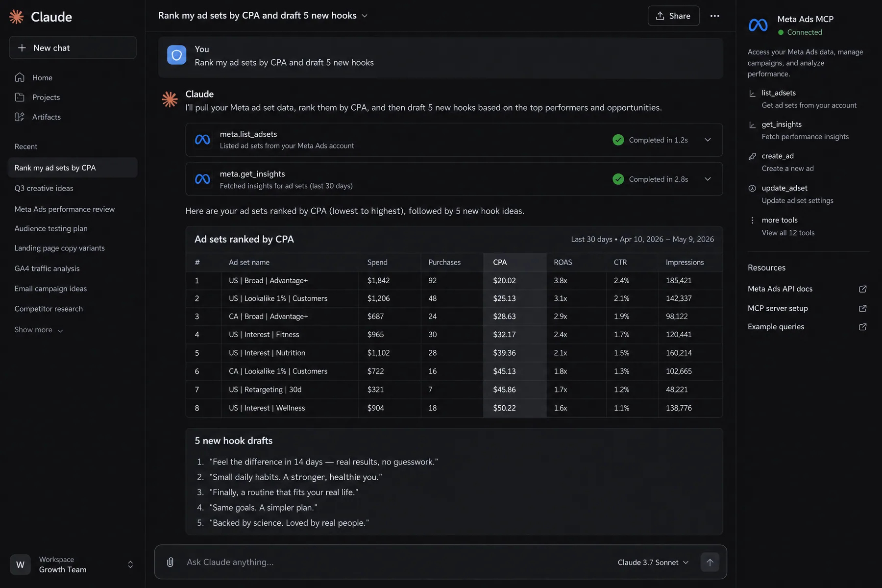This screenshot has height=588, width=882.
Task: Click the New chat button
Action: 73,48
